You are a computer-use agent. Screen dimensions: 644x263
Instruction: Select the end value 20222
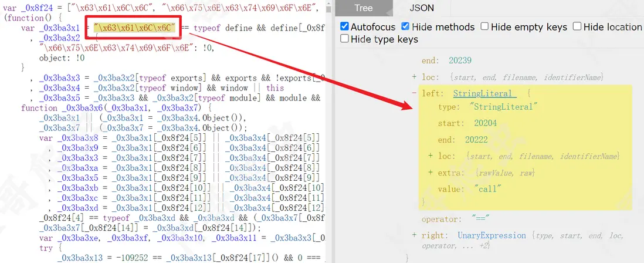click(x=476, y=140)
